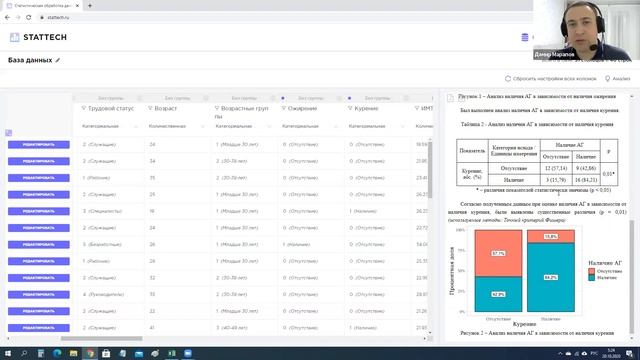
Task: Click small purple icon left of table header
Action: pyautogui.click(x=9, y=133)
